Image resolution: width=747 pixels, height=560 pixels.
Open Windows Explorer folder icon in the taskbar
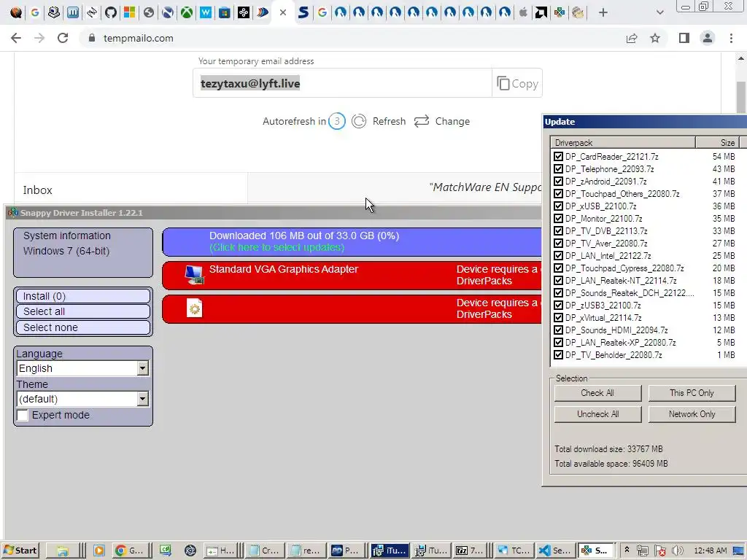63,551
